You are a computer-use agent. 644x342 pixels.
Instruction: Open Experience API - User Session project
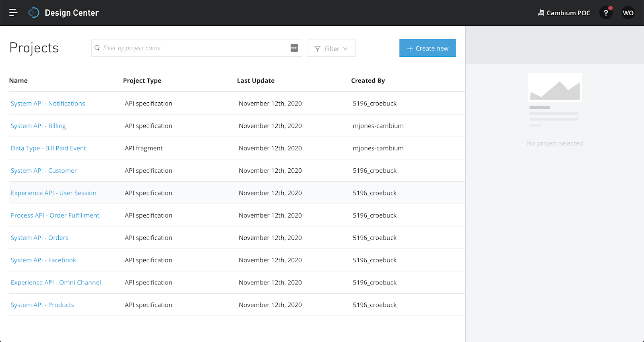(54, 193)
